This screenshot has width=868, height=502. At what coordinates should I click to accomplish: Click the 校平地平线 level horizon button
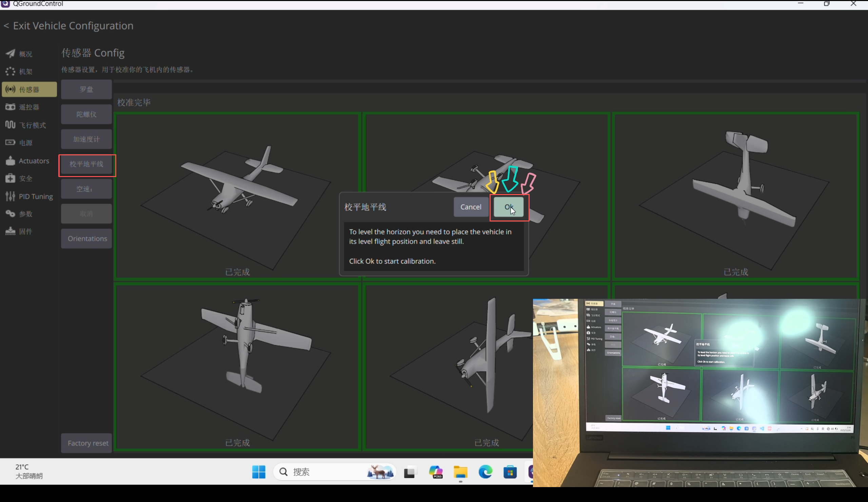click(x=86, y=165)
